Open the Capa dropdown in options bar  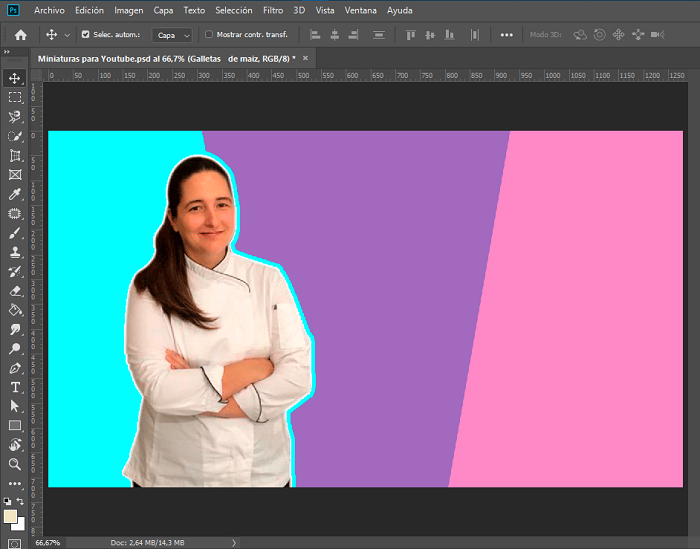coord(172,35)
